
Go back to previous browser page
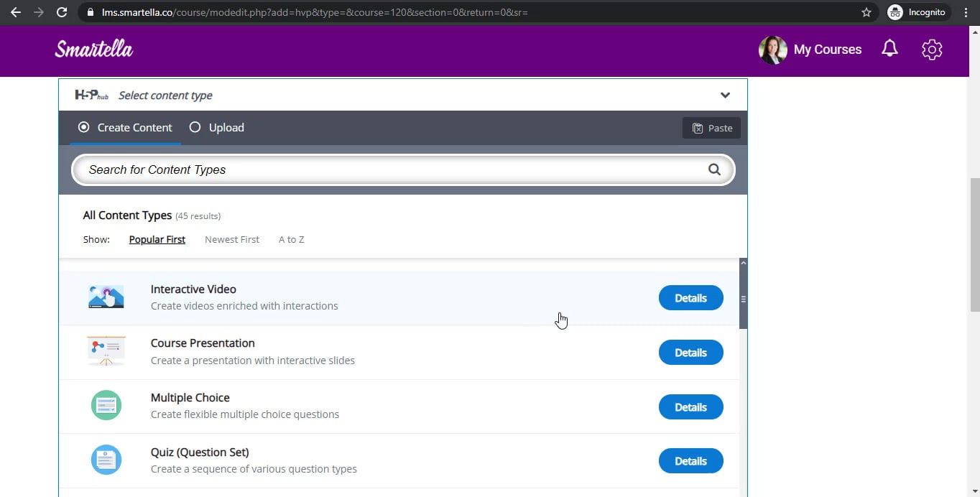15,12
